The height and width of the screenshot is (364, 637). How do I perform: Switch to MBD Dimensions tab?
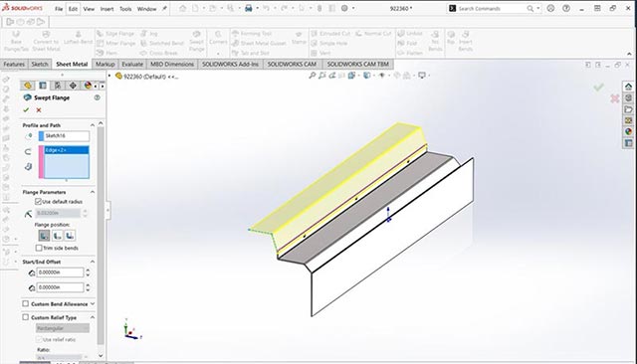pyautogui.click(x=172, y=64)
